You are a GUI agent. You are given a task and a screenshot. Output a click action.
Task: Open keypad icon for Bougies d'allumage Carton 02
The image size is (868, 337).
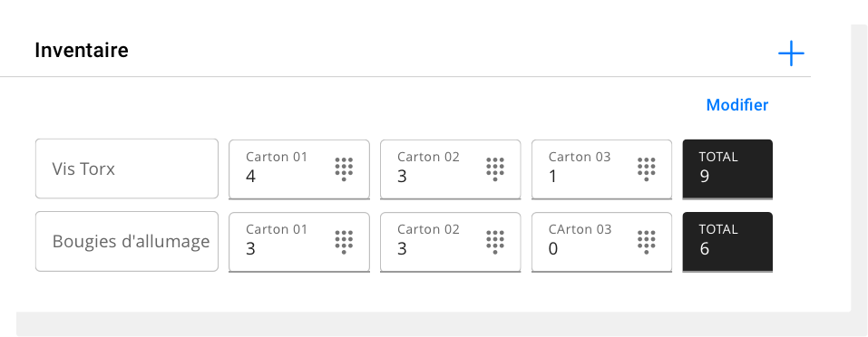495,242
